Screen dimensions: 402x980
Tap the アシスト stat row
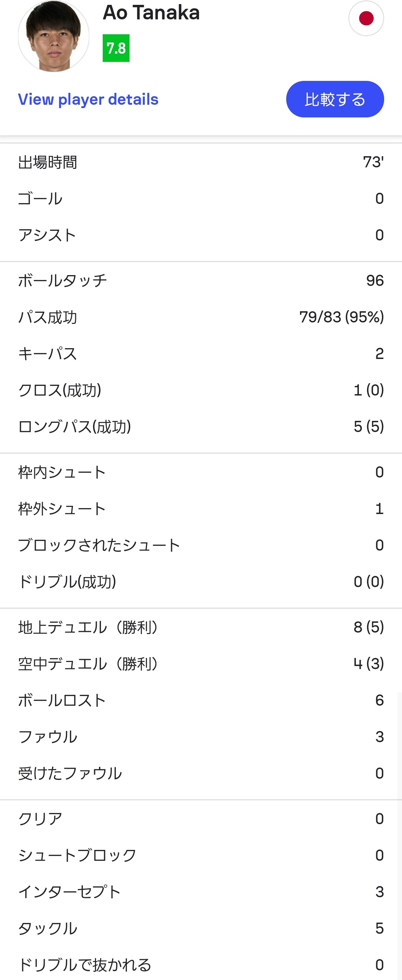(x=201, y=235)
